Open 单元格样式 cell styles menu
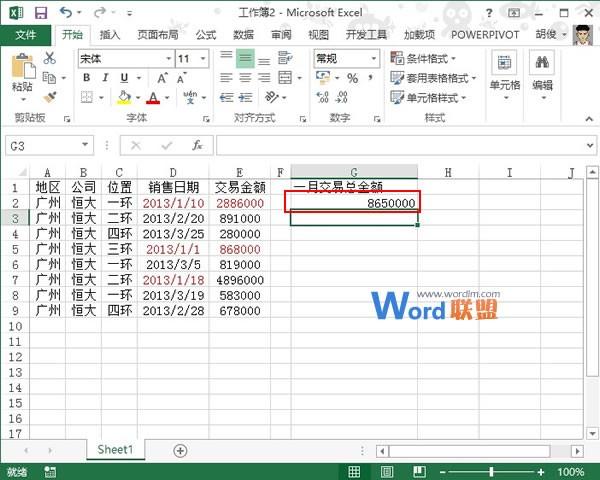Viewport: 600px width, 480px height. click(x=428, y=98)
